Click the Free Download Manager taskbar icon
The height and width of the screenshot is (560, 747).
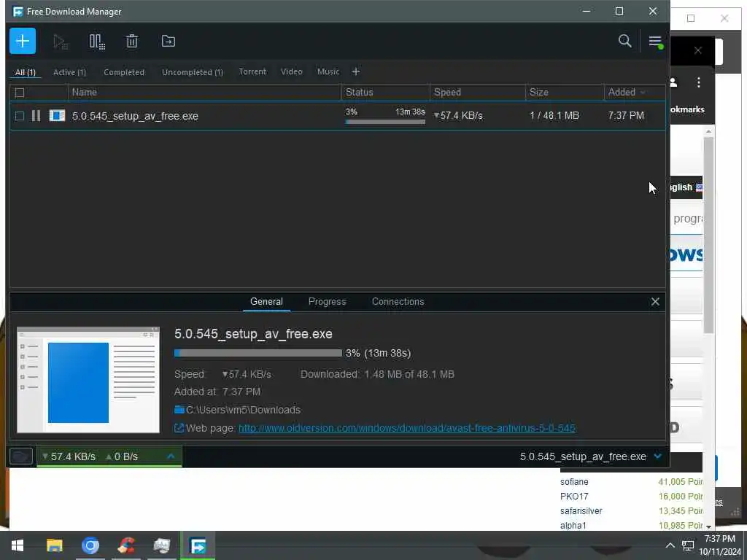(x=197, y=545)
